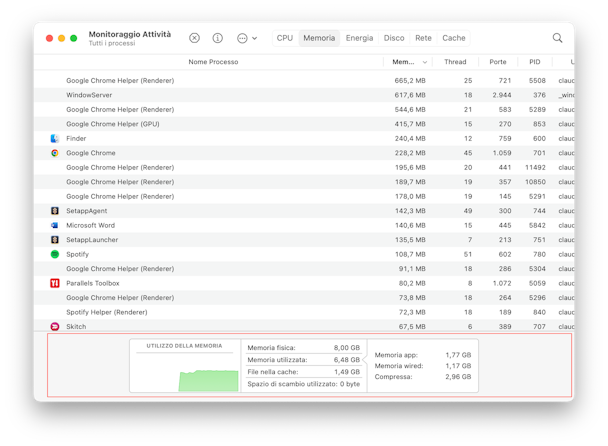Select the SetappAgent process name
608x446 pixels.
point(86,211)
